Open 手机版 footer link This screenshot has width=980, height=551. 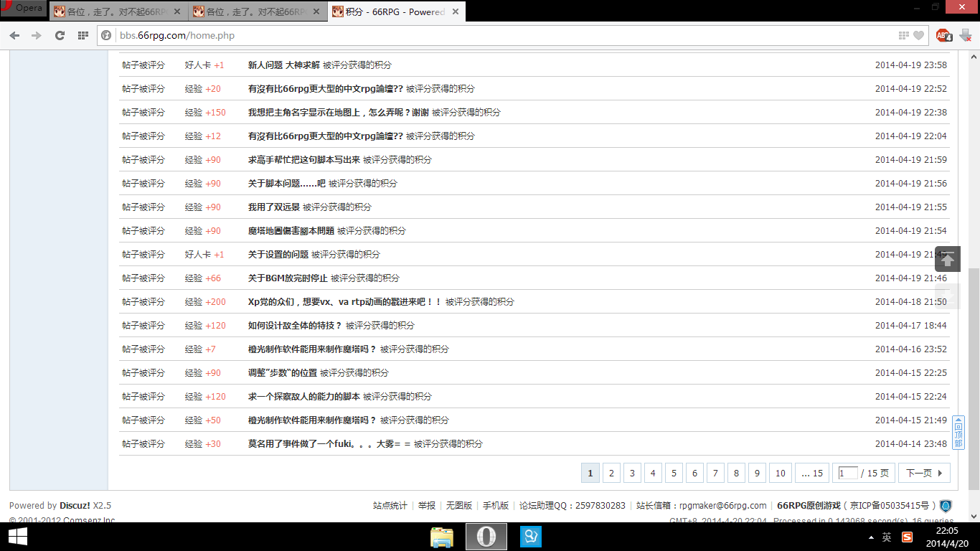[496, 506]
